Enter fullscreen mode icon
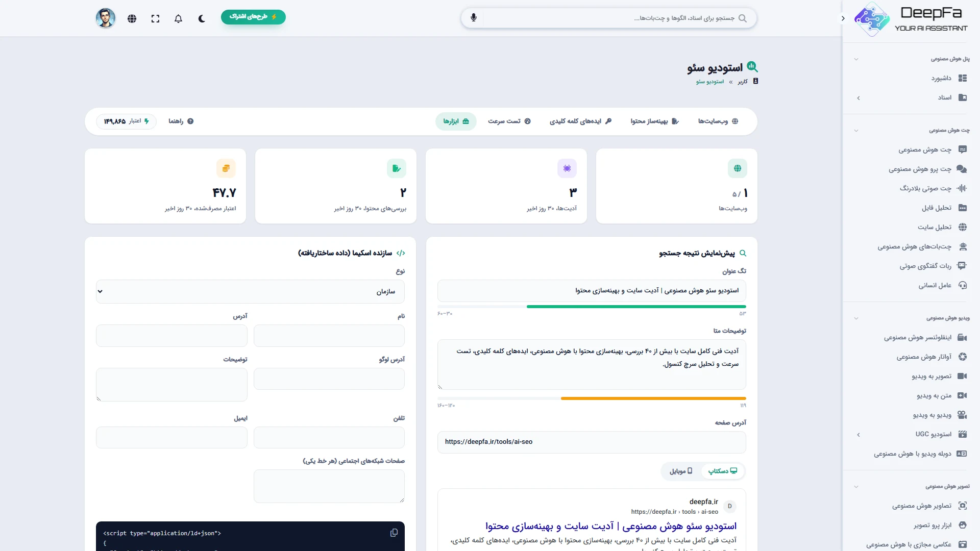The image size is (980, 551). pos(156,18)
